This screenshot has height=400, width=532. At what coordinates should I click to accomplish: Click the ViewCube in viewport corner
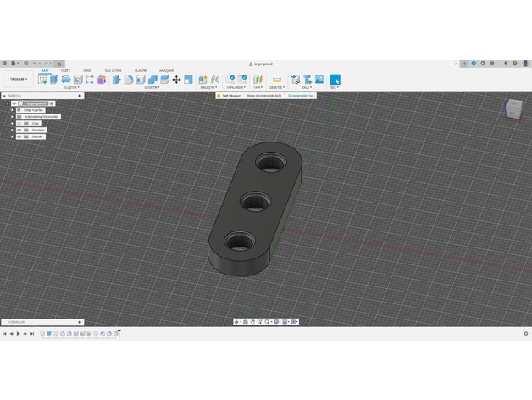coord(513,108)
